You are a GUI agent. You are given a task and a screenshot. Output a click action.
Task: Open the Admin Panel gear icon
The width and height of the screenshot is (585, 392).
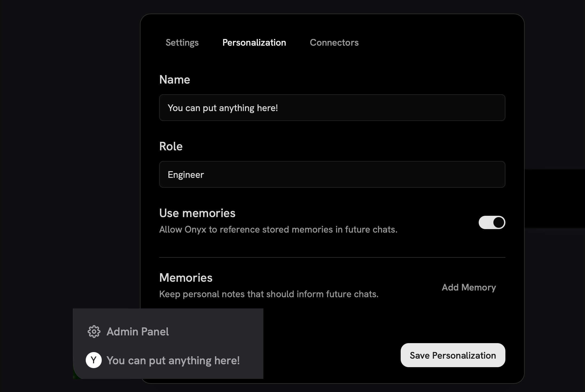[94, 332]
